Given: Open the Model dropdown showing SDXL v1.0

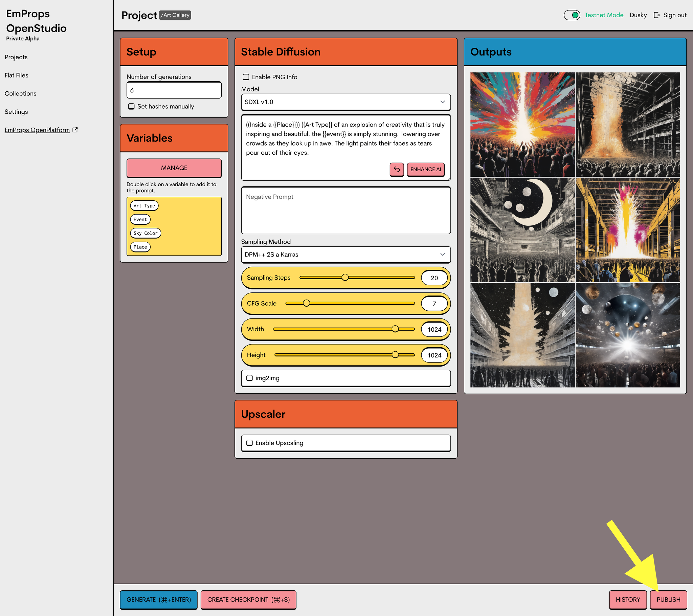Looking at the screenshot, I should (x=346, y=102).
